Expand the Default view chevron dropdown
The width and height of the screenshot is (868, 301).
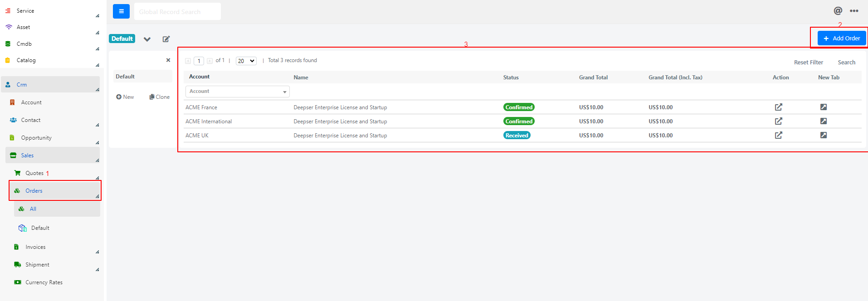(147, 39)
